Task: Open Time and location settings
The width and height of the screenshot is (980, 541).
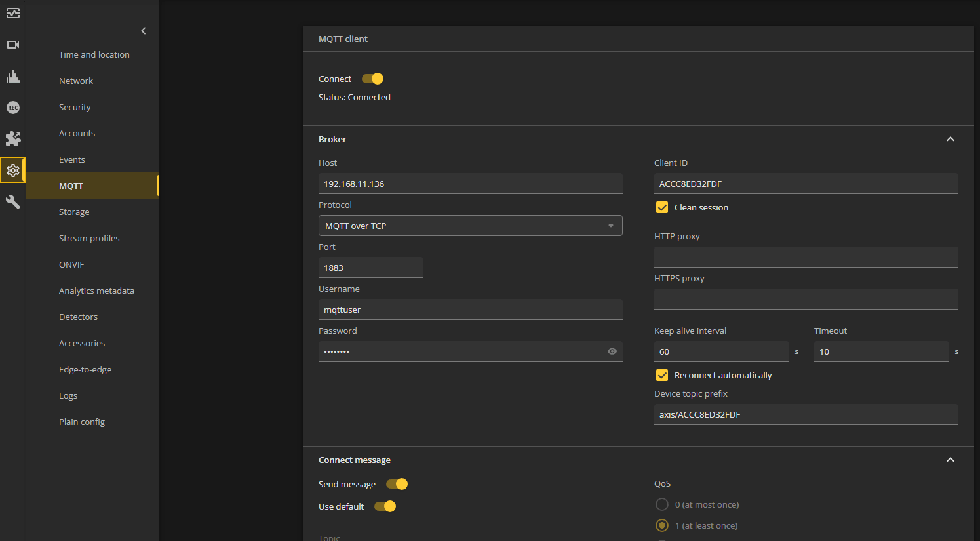Action: (x=94, y=54)
